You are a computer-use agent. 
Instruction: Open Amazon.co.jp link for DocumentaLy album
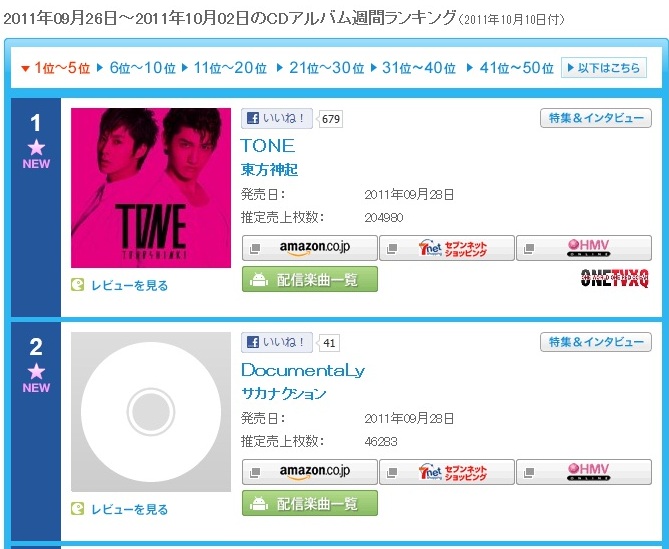(x=310, y=472)
